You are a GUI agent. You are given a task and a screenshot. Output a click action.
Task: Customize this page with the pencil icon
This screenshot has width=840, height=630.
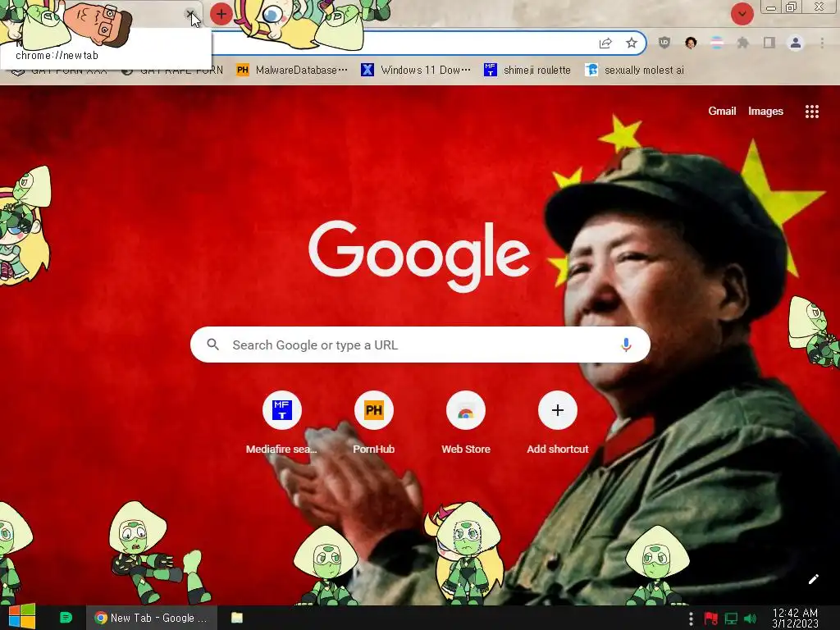[x=813, y=579]
